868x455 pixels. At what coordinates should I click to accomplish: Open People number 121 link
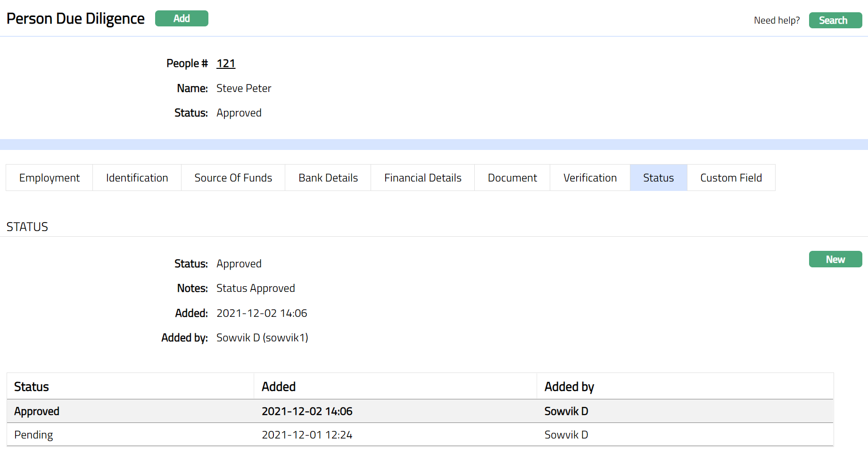(x=225, y=63)
